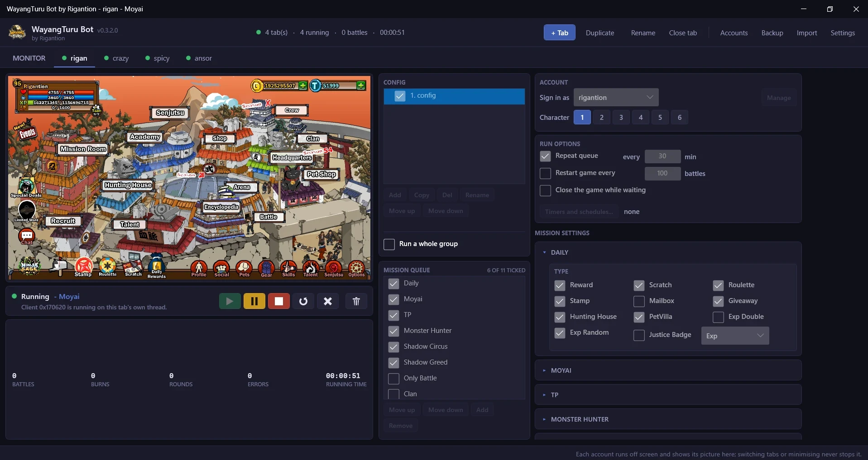Click the green plus beside token amount
This screenshot has width=868, height=460.
point(361,85)
